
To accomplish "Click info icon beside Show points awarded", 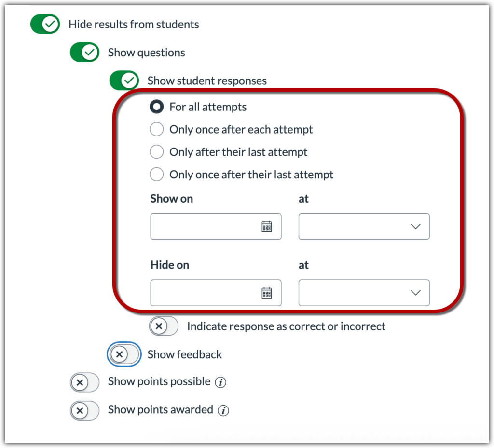I will pyautogui.click(x=223, y=411).
